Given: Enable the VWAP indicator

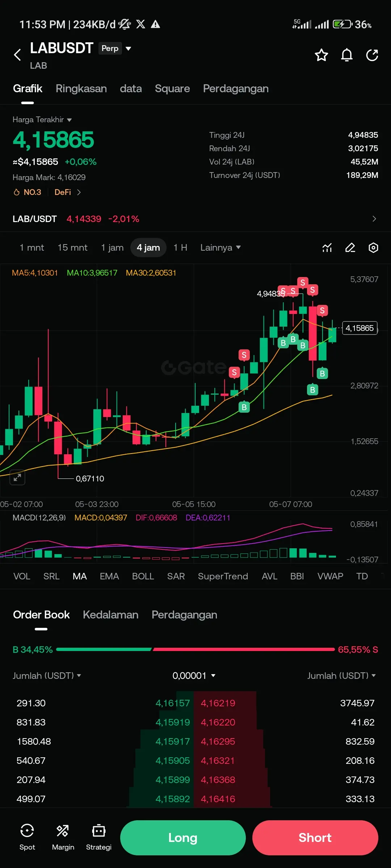Looking at the screenshot, I should coord(330,576).
